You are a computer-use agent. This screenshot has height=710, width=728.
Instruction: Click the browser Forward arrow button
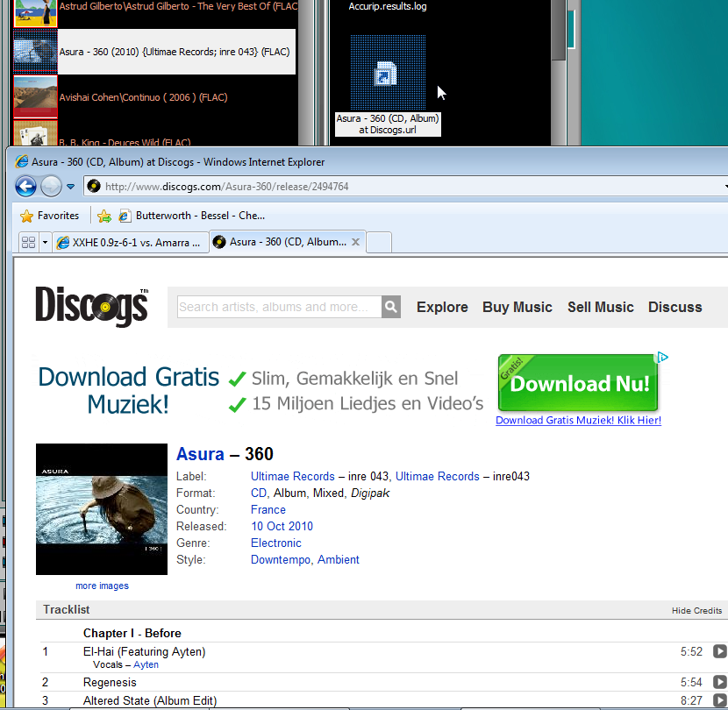click(x=51, y=187)
